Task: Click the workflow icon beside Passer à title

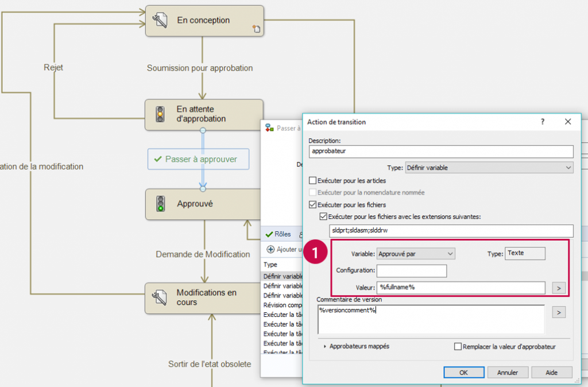Action: (x=269, y=128)
